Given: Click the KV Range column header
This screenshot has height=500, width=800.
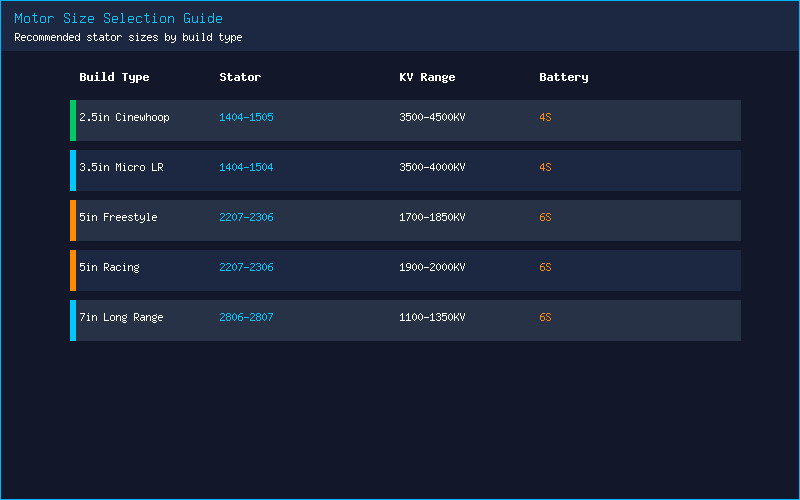Looking at the screenshot, I should [x=427, y=78].
